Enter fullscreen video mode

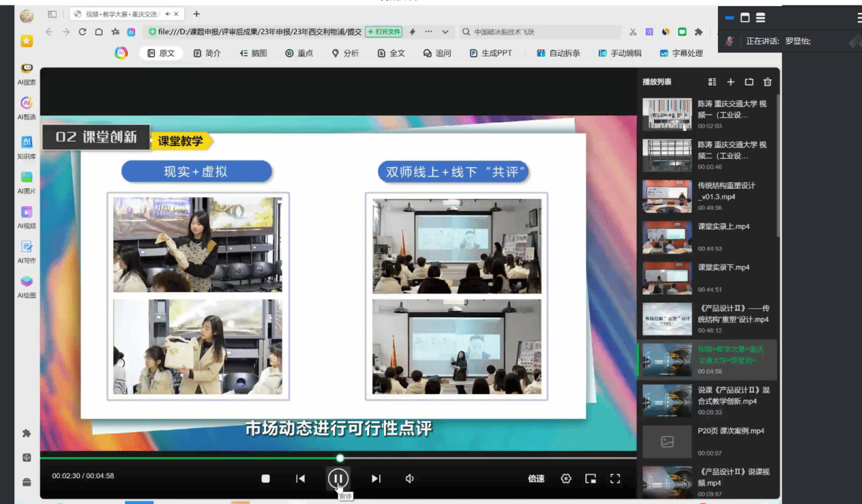[615, 479]
